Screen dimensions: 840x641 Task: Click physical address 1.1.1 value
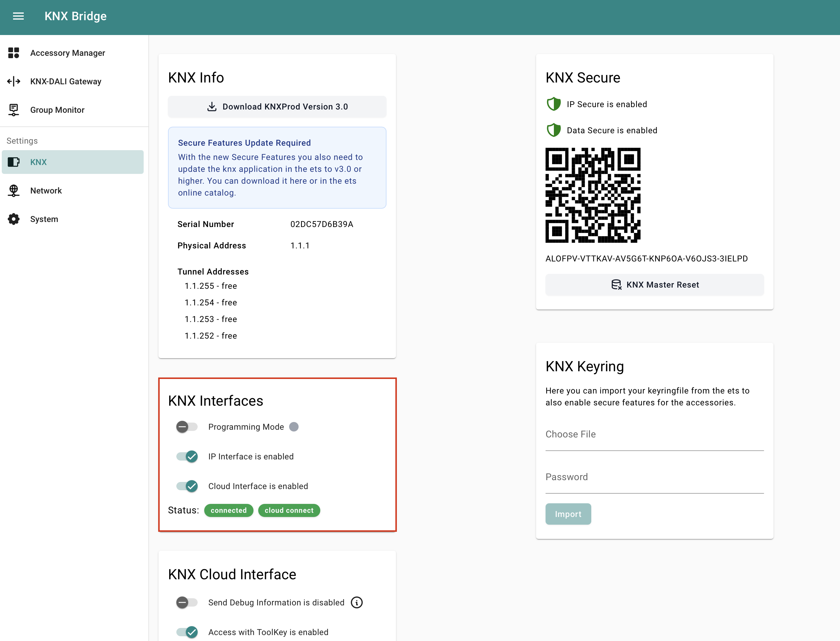point(300,245)
